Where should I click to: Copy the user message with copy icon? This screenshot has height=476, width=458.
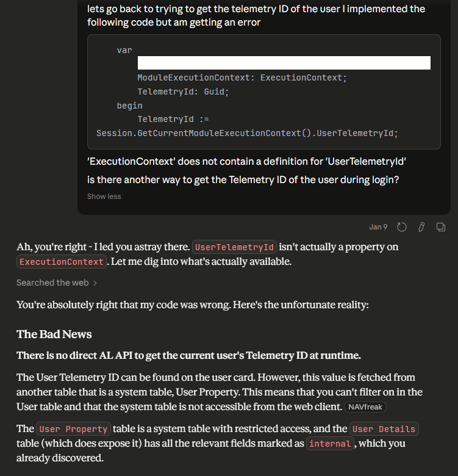(x=440, y=227)
